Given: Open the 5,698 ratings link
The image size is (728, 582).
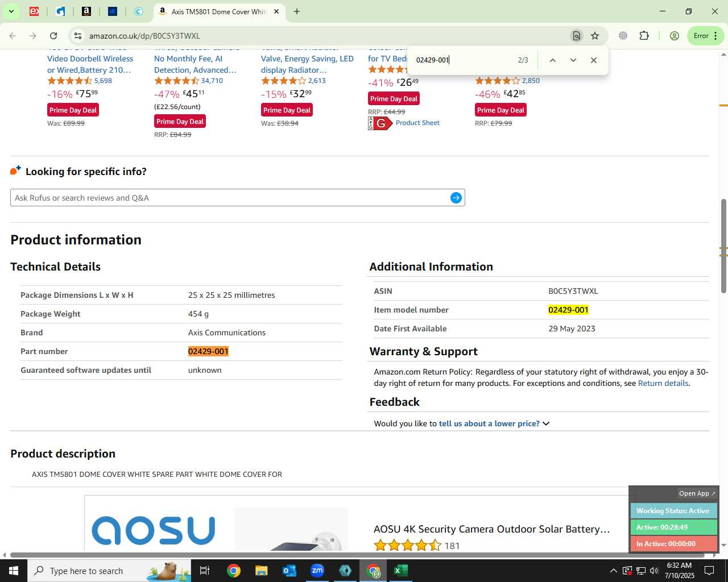Looking at the screenshot, I should pyautogui.click(x=103, y=81).
